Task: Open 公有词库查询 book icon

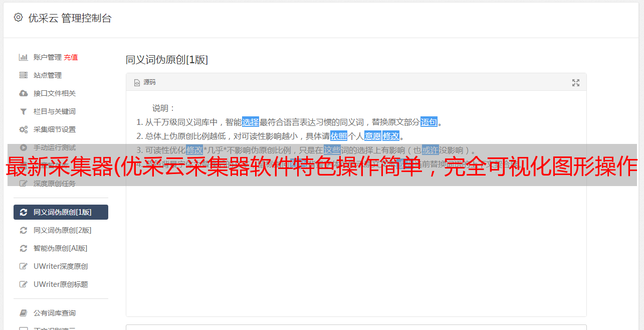Action: click(23, 313)
